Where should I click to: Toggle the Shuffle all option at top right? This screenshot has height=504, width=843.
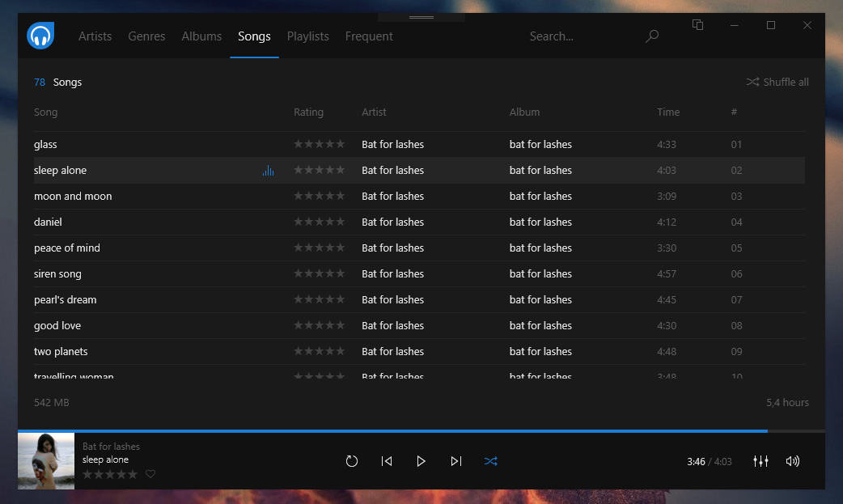pyautogui.click(x=777, y=82)
